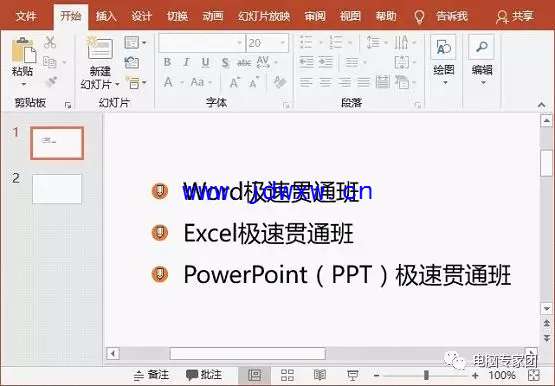Start slideshow from status bar icon

click(x=353, y=375)
